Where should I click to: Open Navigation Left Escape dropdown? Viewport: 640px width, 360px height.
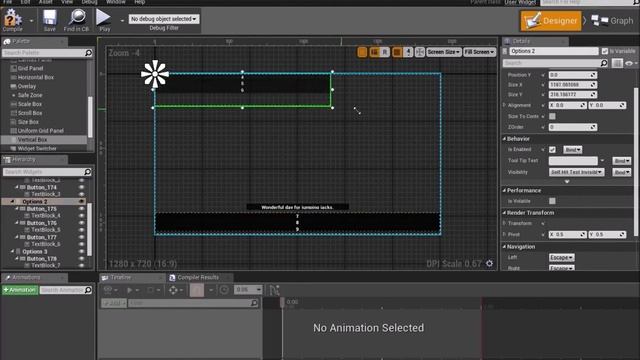(562, 258)
